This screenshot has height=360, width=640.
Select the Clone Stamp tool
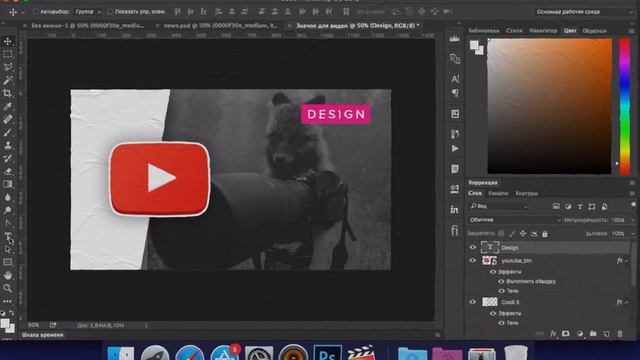(7, 145)
